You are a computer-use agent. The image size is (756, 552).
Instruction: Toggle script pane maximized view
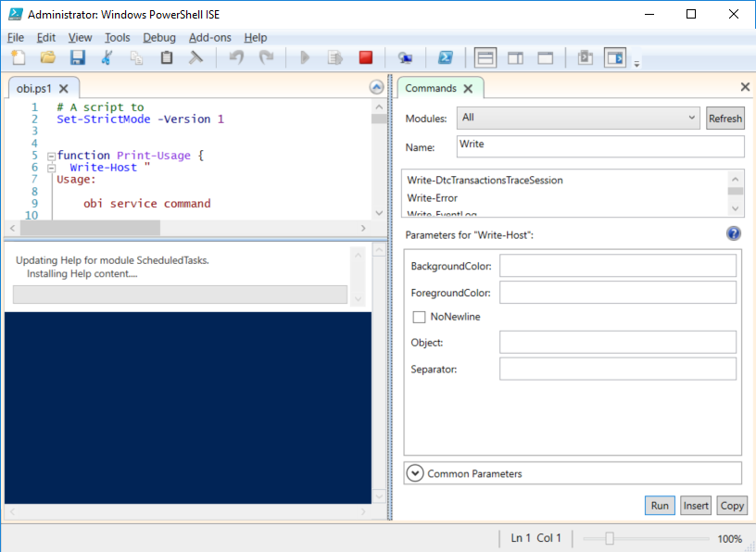coord(545,56)
